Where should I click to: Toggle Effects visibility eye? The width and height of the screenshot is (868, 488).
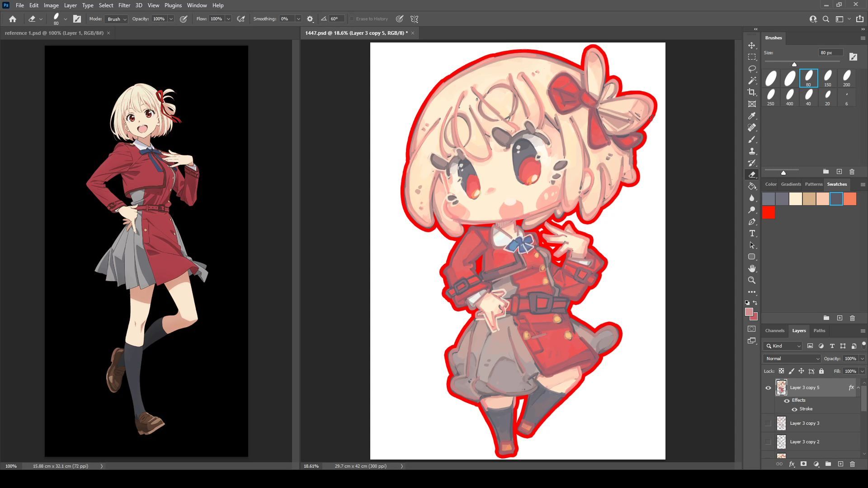pos(787,401)
